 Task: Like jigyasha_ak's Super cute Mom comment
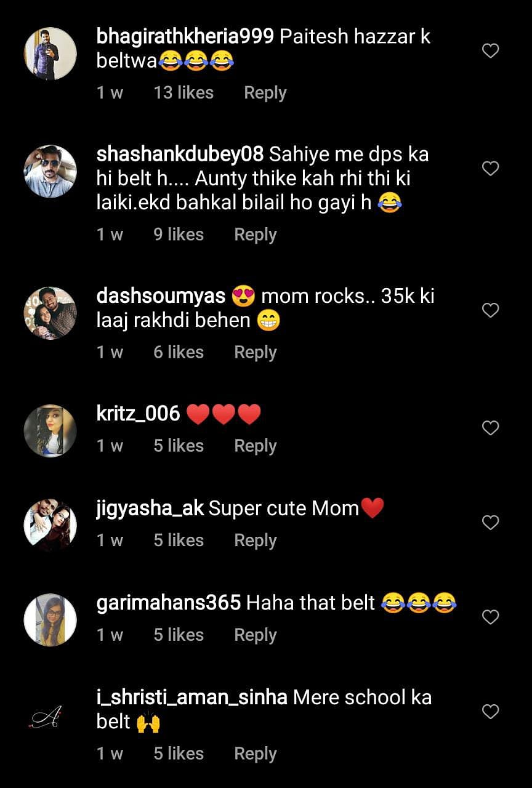pyautogui.click(x=490, y=523)
